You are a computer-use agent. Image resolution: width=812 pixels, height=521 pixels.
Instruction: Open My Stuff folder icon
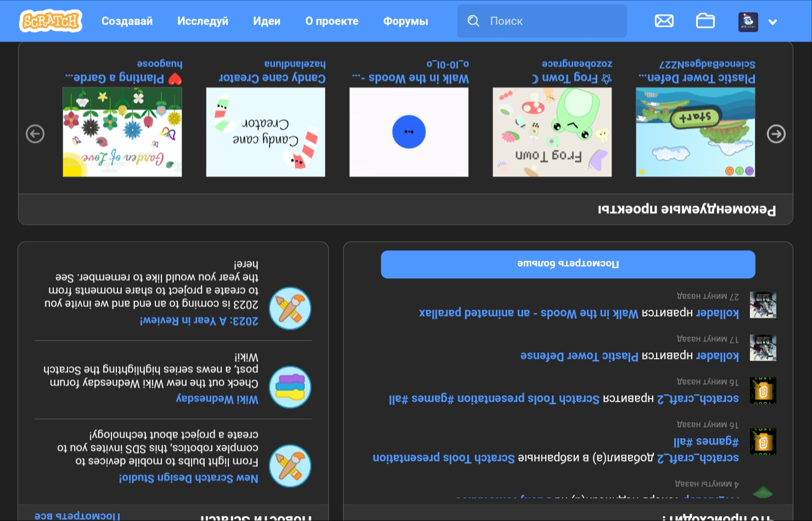pyautogui.click(x=705, y=20)
